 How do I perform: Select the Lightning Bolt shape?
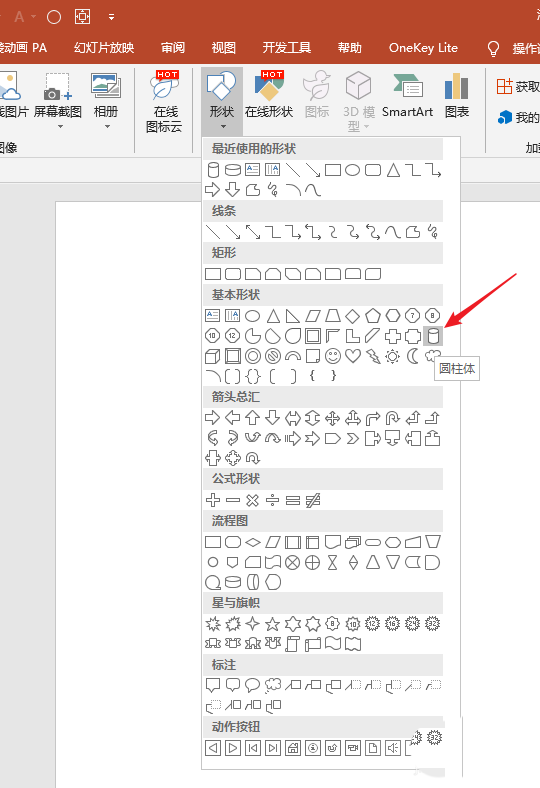point(373,356)
